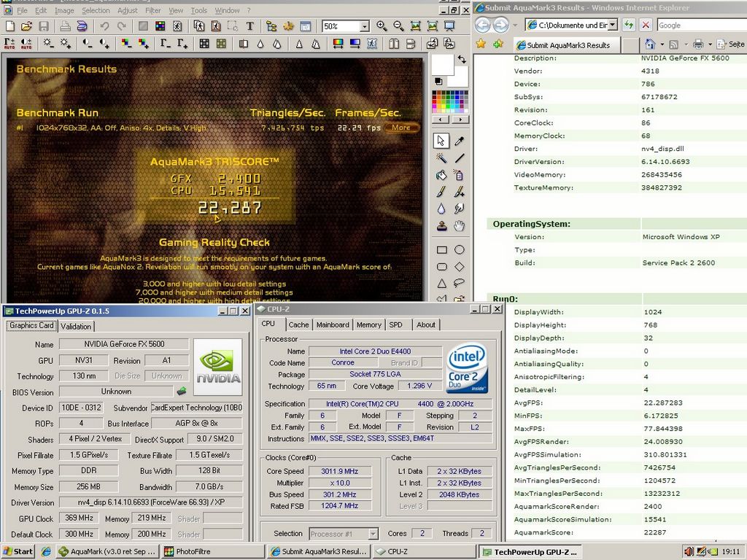Select the Hand scroll tool
Image resolution: width=747 pixels, height=560 pixels.
460,226
